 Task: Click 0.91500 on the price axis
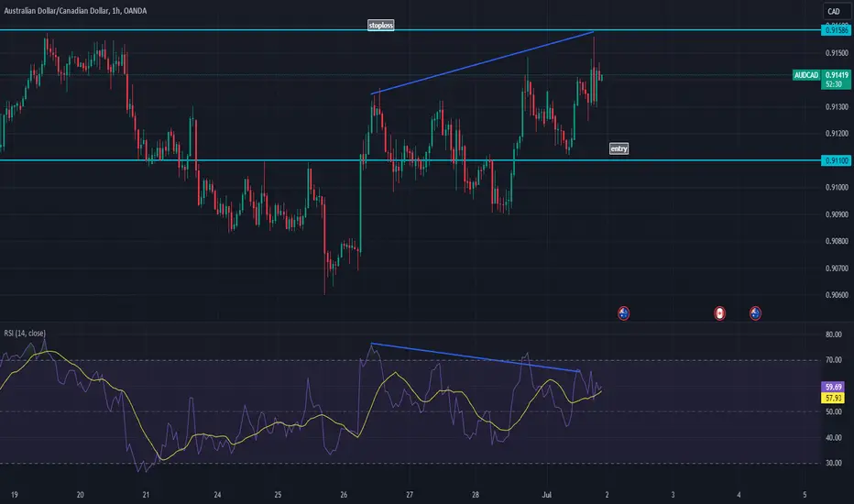(837, 53)
